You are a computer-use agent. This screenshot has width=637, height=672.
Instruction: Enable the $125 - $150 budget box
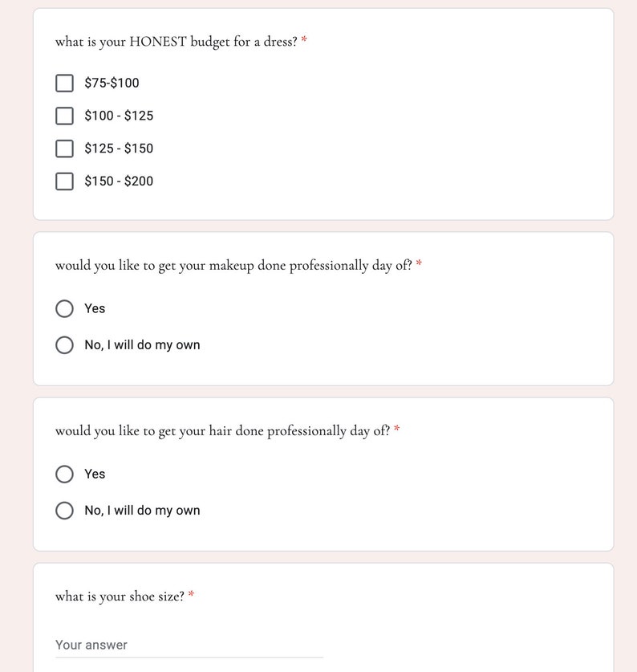click(x=64, y=149)
